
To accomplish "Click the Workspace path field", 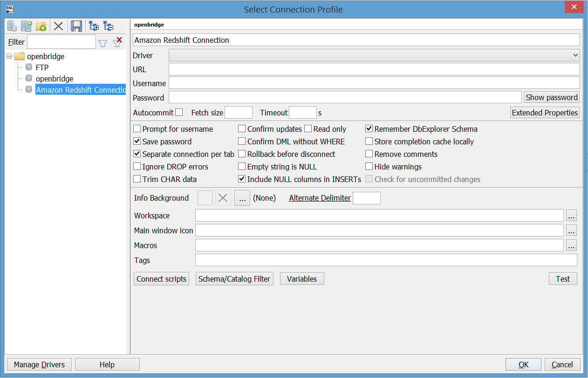I will click(x=379, y=216).
